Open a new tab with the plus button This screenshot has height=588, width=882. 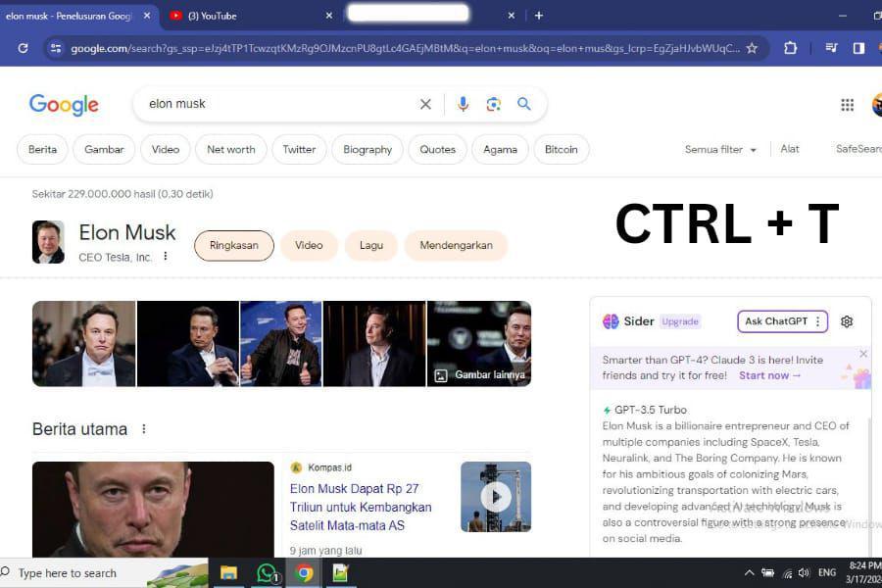coord(539,16)
